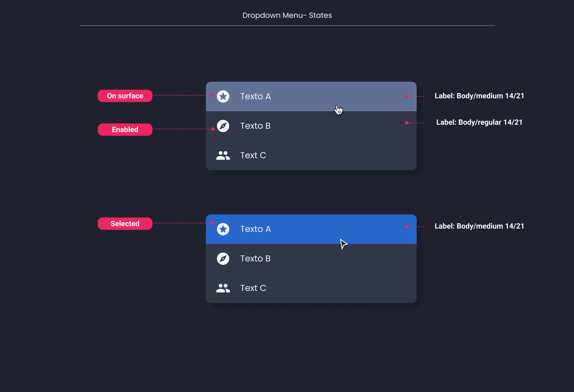Click the Label: Body/regular 14/21 text
The height and width of the screenshot is (392, 574).
(479, 122)
